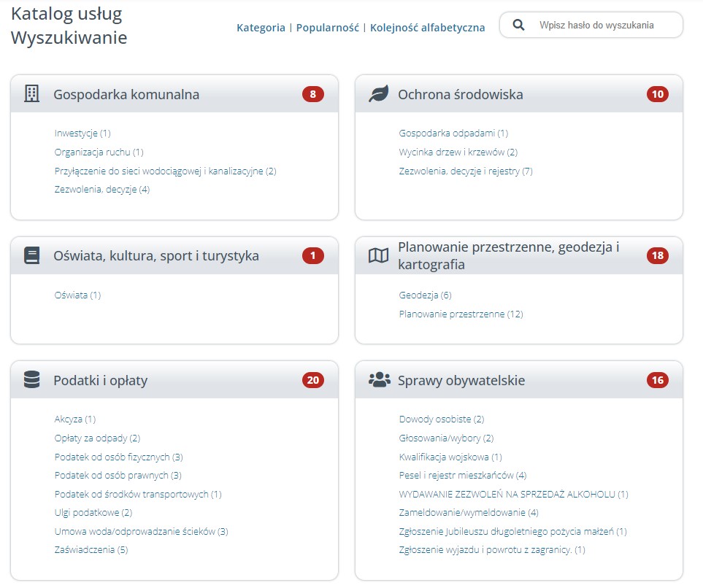Click the red badge showing 20

point(313,380)
